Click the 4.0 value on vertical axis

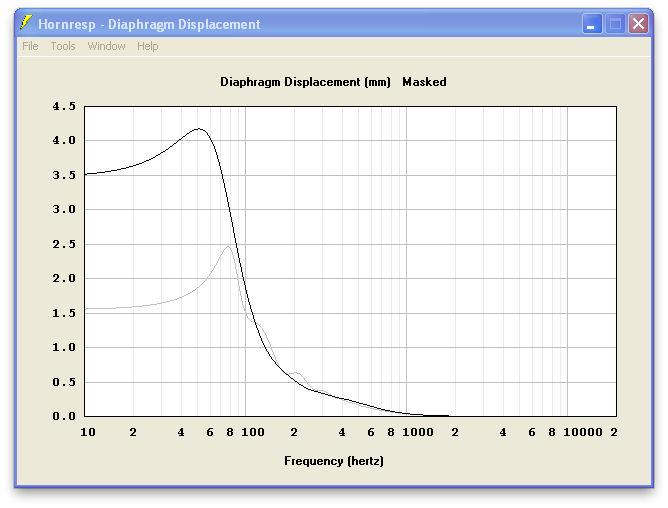point(64,140)
